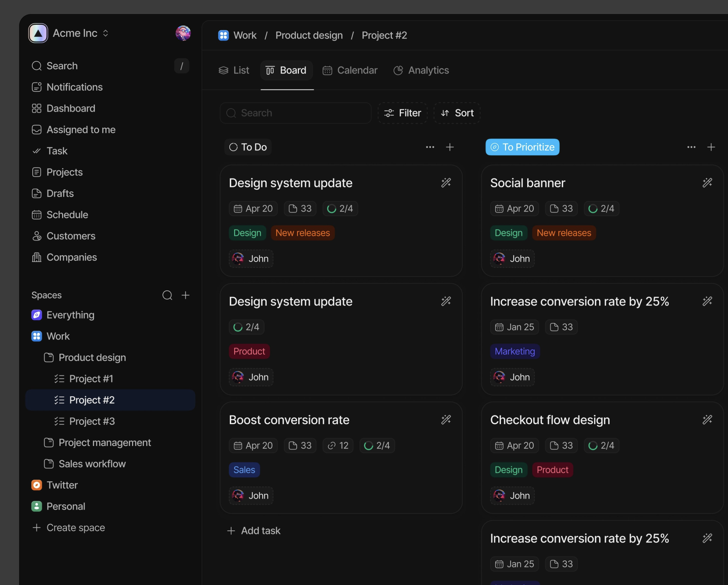Click the Sales tag on Boost conversion rate
The width and height of the screenshot is (728, 585).
point(244,470)
